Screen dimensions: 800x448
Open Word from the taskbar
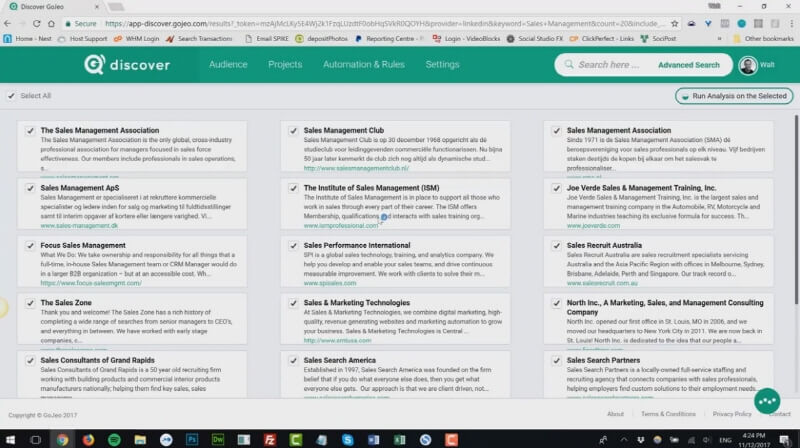point(373,439)
